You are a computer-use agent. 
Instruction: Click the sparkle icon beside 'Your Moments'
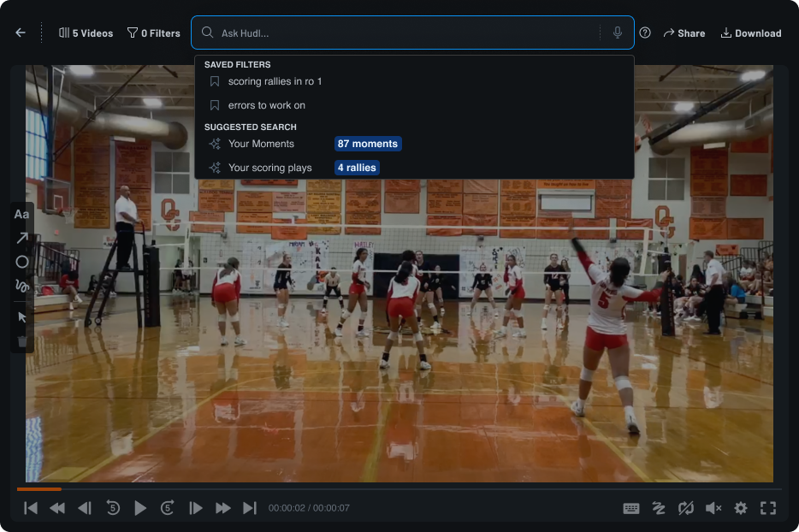[x=215, y=144]
